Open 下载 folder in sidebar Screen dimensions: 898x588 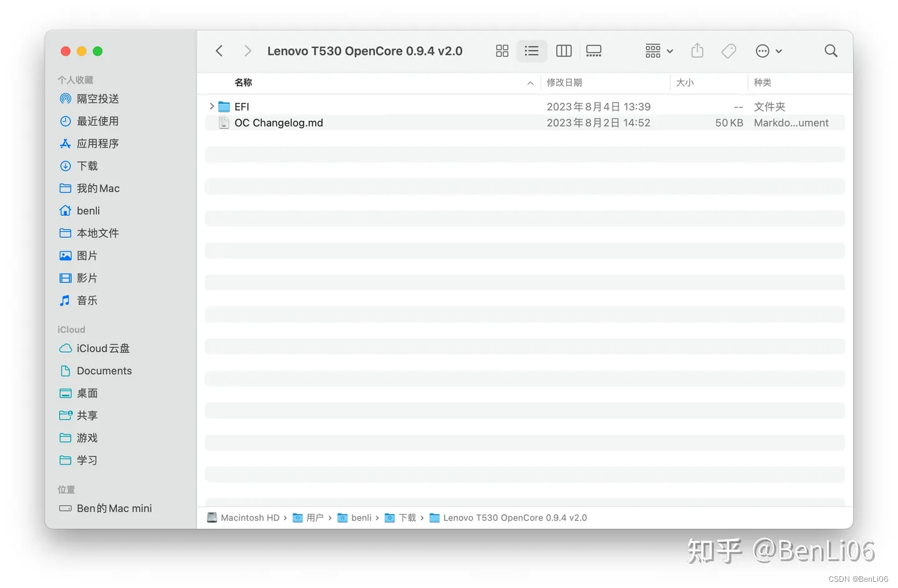click(x=79, y=166)
